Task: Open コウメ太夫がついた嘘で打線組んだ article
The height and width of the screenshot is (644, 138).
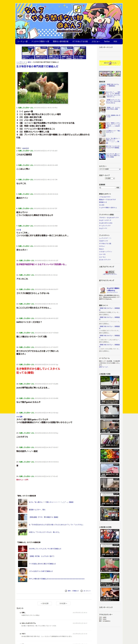Action: pos(41,571)
